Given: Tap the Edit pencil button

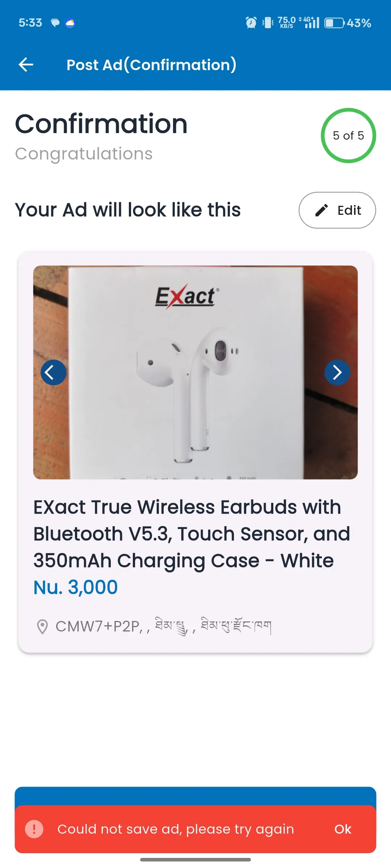Looking at the screenshot, I should click(x=337, y=210).
